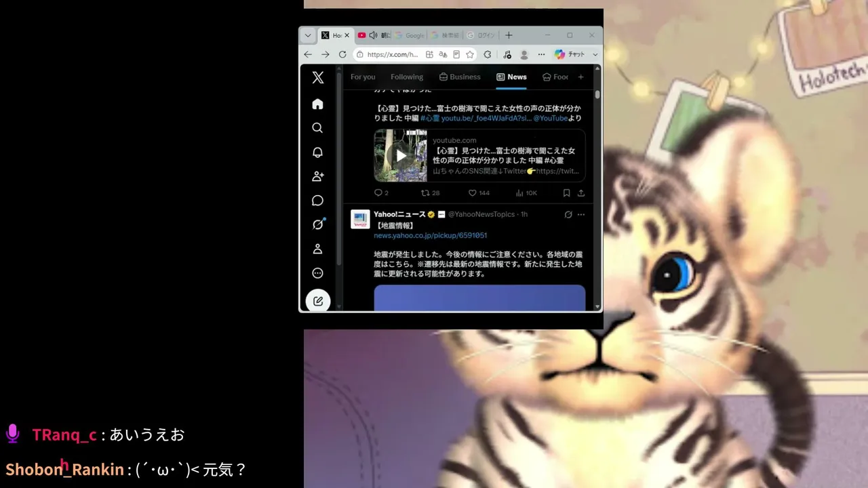Add a timeline tab with plus
This screenshot has width=868, height=488.
(580, 77)
